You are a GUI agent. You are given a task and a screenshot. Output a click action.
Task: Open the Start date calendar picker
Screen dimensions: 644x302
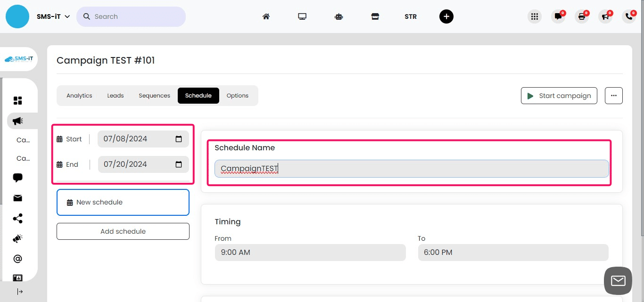pyautogui.click(x=179, y=139)
